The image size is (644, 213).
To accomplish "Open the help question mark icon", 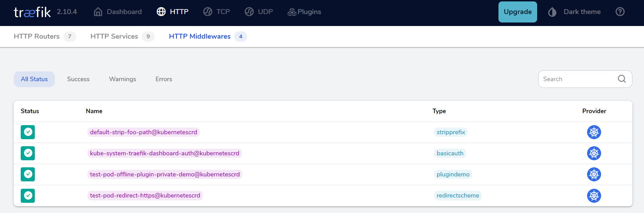I will tap(620, 12).
